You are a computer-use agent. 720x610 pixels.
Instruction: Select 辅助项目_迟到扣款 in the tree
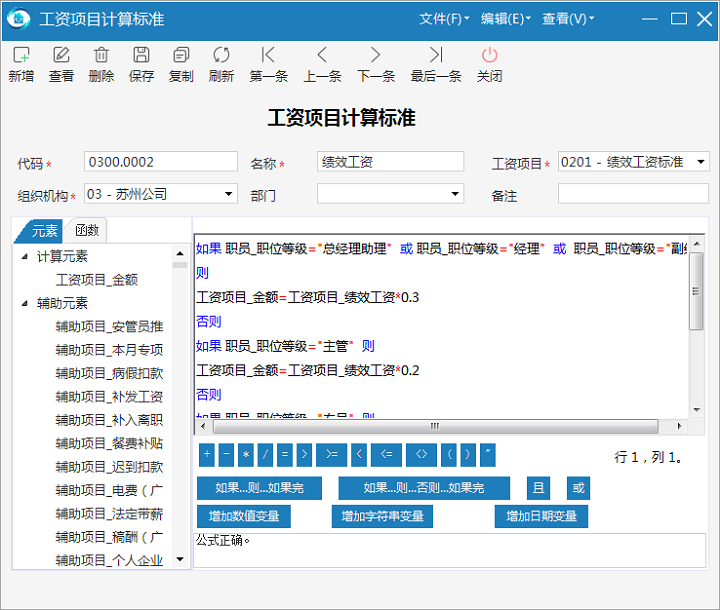click(x=109, y=467)
